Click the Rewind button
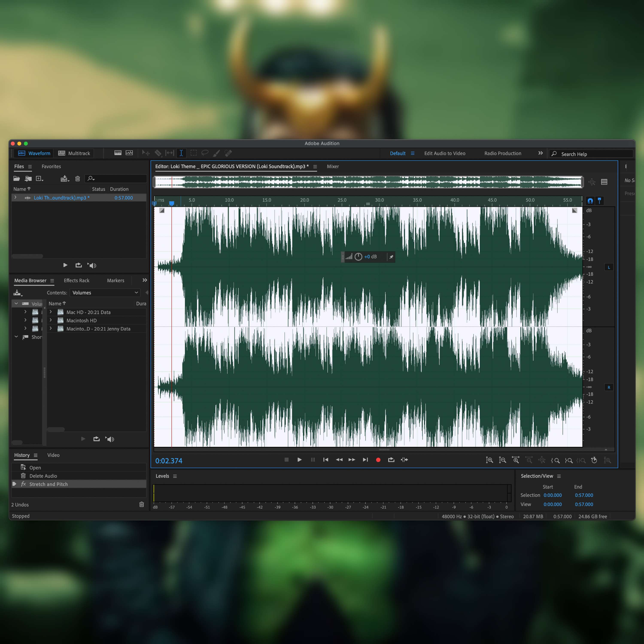 [339, 460]
